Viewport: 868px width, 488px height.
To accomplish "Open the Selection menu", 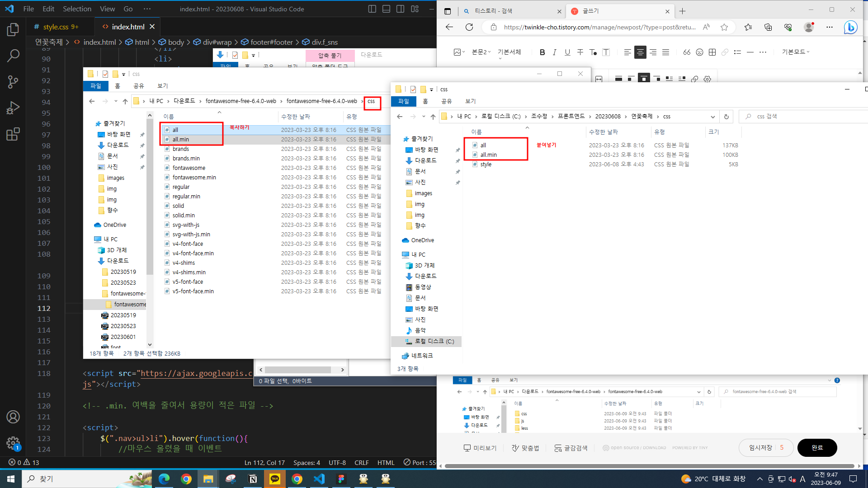I will pos(77,9).
